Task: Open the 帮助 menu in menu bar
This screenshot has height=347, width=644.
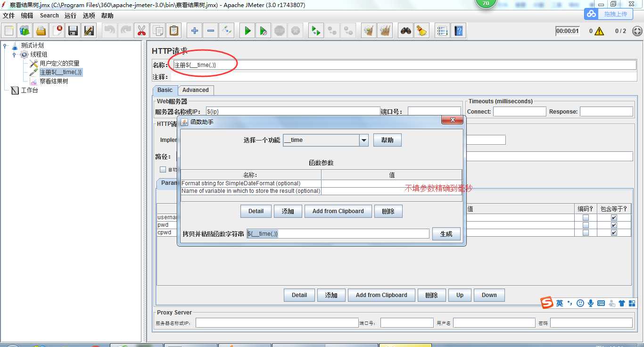Action: click(107, 16)
